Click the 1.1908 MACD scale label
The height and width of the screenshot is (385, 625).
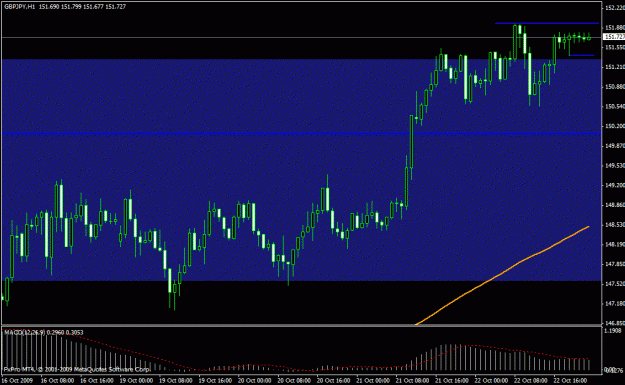pyautogui.click(x=613, y=331)
